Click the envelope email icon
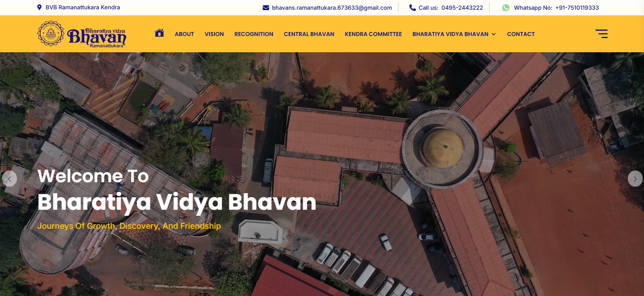 266,8
